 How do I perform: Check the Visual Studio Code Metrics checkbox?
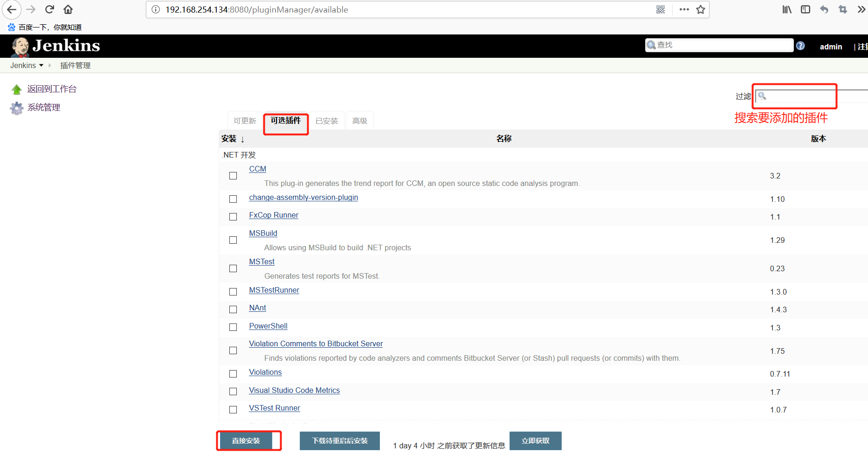point(233,391)
